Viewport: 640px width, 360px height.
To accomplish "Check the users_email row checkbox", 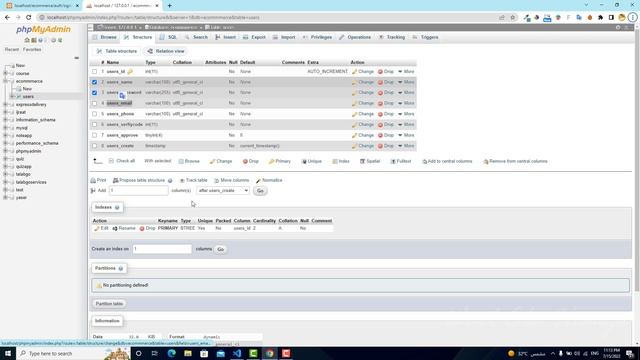I will coord(94,103).
